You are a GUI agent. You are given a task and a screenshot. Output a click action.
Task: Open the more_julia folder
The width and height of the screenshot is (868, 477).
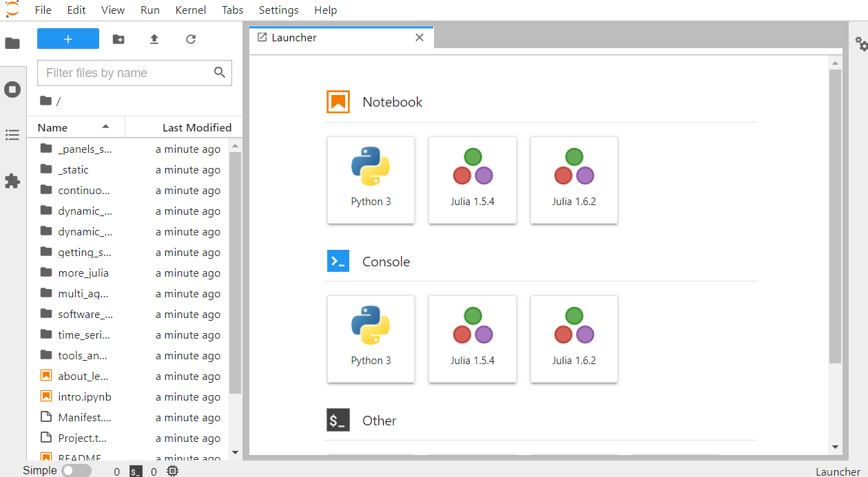(83, 273)
